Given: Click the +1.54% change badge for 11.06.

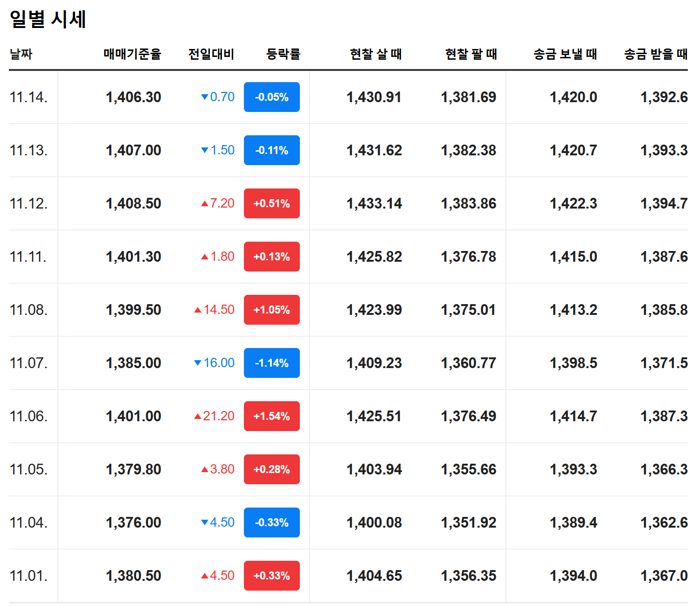Looking at the screenshot, I should click(271, 416).
